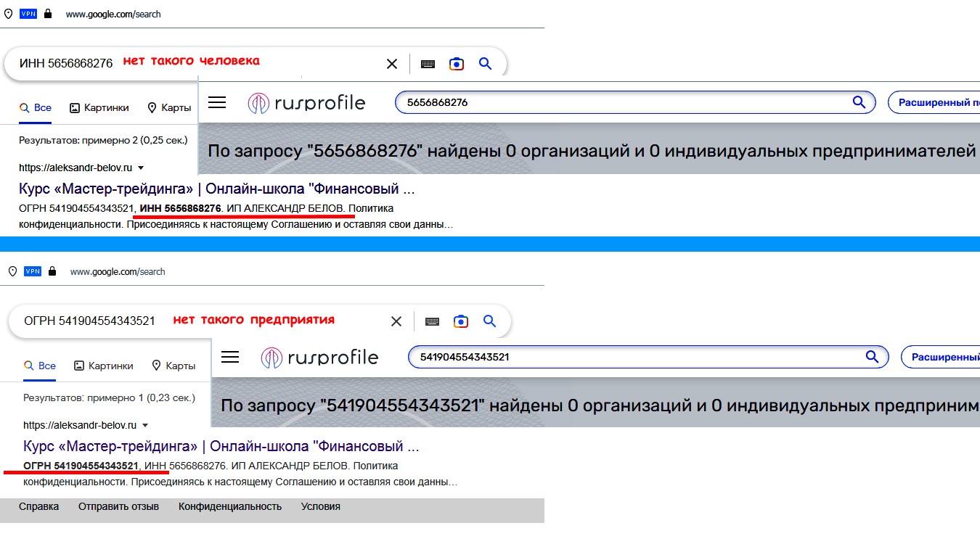Click rusprofile logo in upper panel
The width and height of the screenshot is (980, 544).
[306, 103]
